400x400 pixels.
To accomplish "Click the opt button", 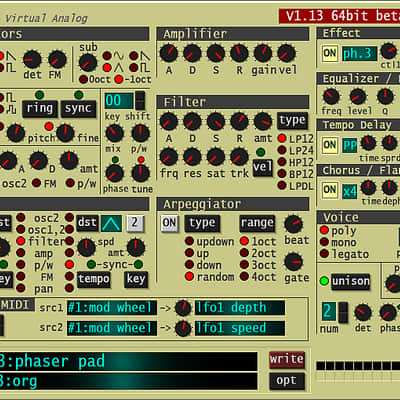I will (x=287, y=381).
